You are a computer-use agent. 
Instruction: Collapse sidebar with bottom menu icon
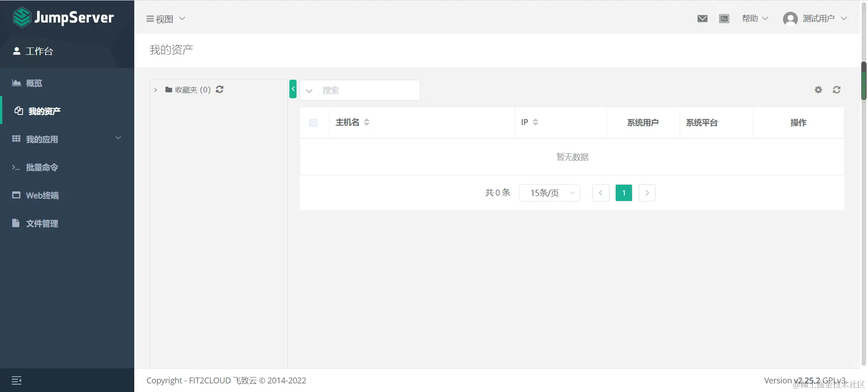click(17, 380)
